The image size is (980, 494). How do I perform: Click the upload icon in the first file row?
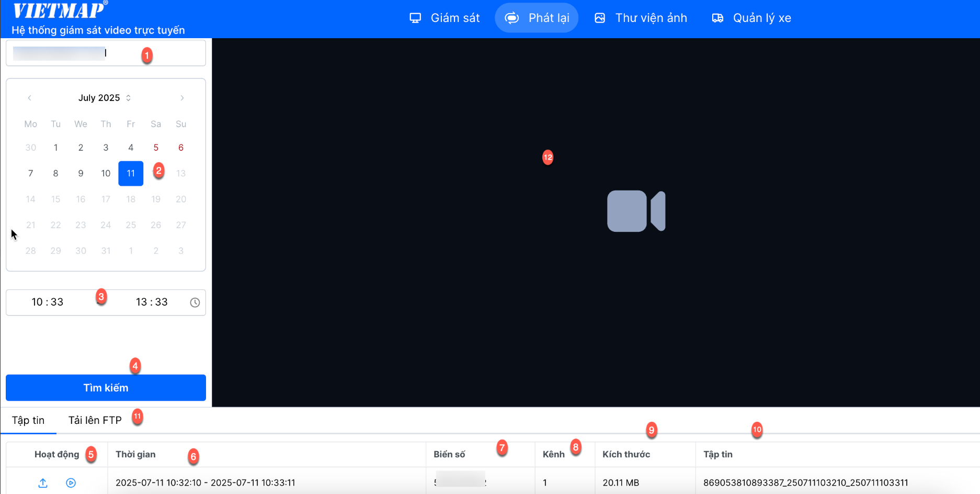point(43,482)
